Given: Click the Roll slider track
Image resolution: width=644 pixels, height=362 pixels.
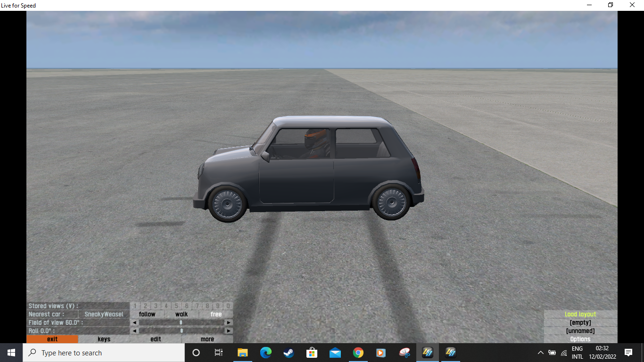Looking at the screenshot, I should (182, 331).
